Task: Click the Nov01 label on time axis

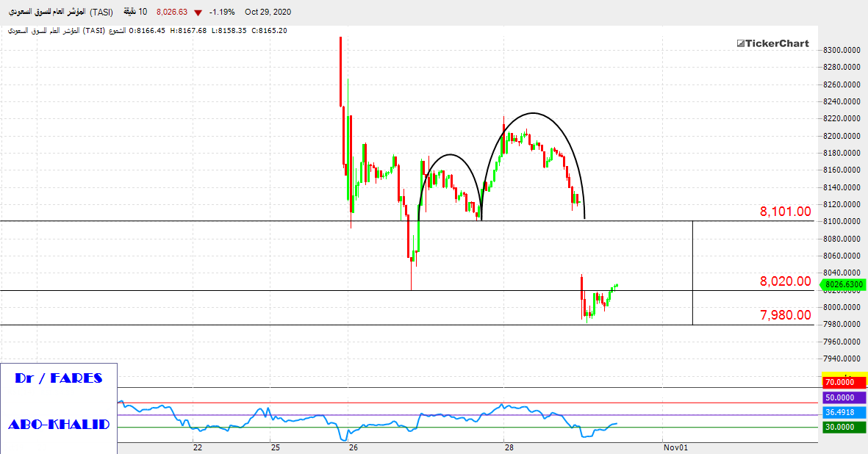Action: pos(675,448)
